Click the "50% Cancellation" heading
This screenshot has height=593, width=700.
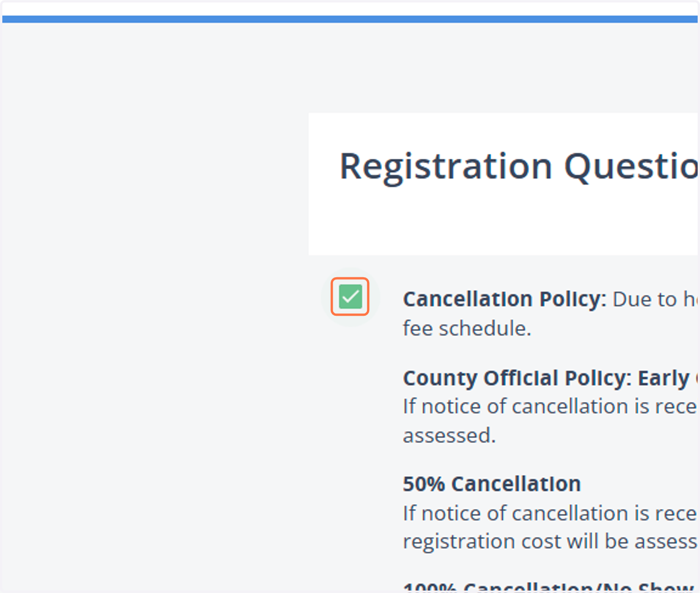(492, 484)
